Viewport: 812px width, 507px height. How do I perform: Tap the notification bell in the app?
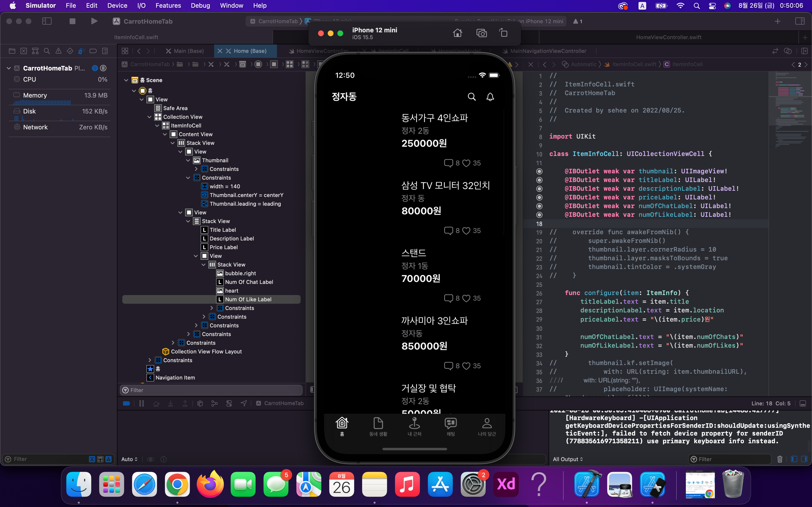tap(490, 97)
